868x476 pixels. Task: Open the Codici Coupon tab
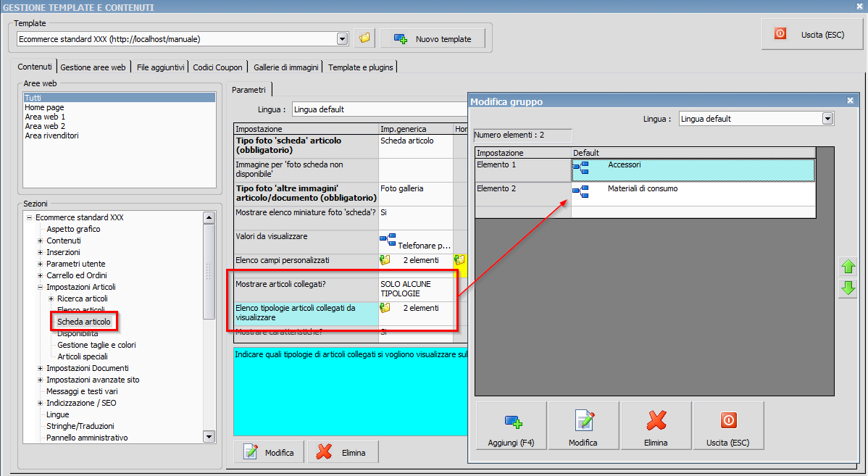[x=217, y=67]
